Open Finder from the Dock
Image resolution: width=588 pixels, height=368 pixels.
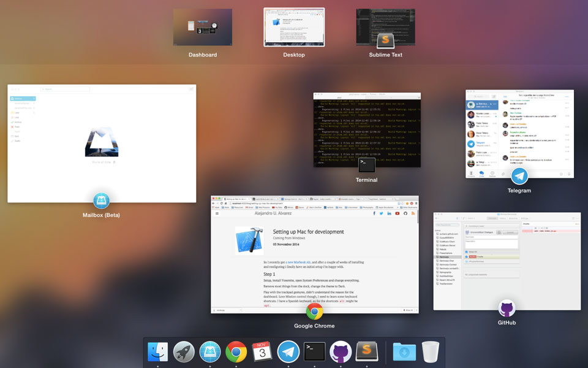tap(157, 352)
